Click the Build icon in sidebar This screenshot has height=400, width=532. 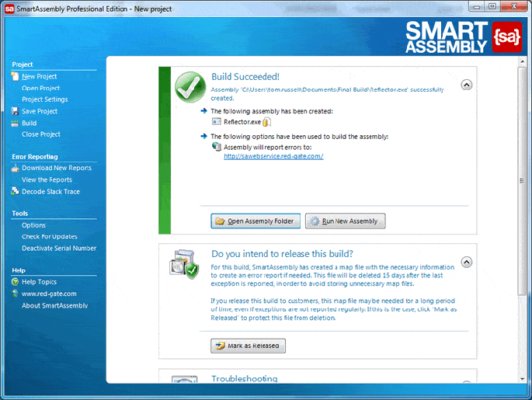click(16, 123)
